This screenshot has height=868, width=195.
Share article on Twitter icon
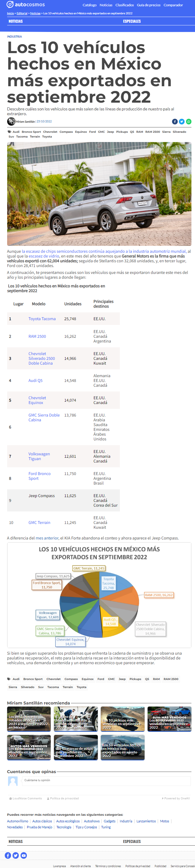click(182, 122)
